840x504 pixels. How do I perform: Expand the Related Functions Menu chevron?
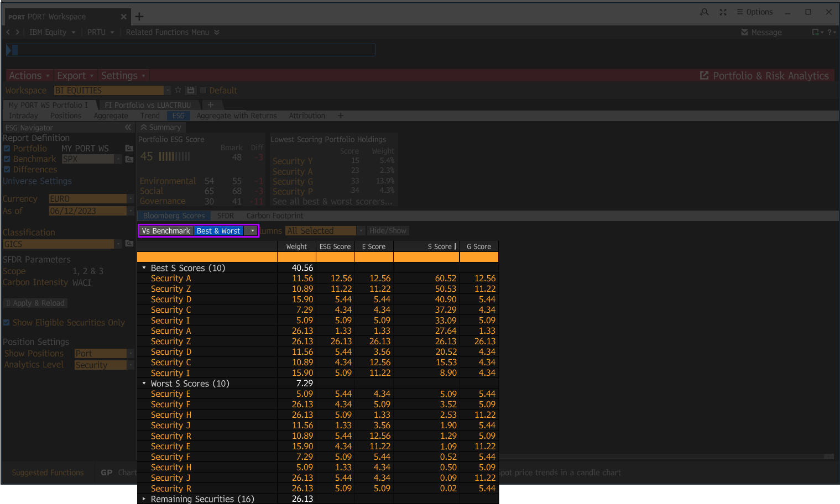coord(217,32)
